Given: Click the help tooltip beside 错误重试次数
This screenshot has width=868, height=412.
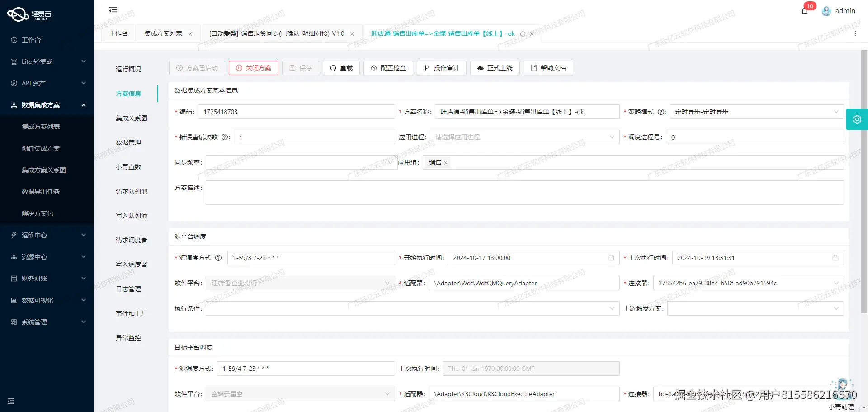Looking at the screenshot, I should point(225,137).
